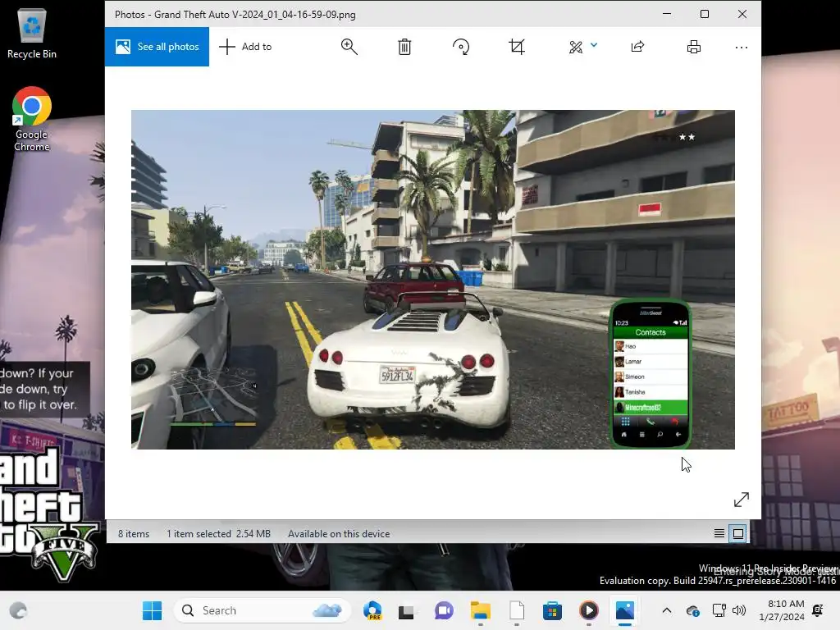The height and width of the screenshot is (630, 840).
Task: Open File Explorer from the taskbar
Action: pos(481,610)
